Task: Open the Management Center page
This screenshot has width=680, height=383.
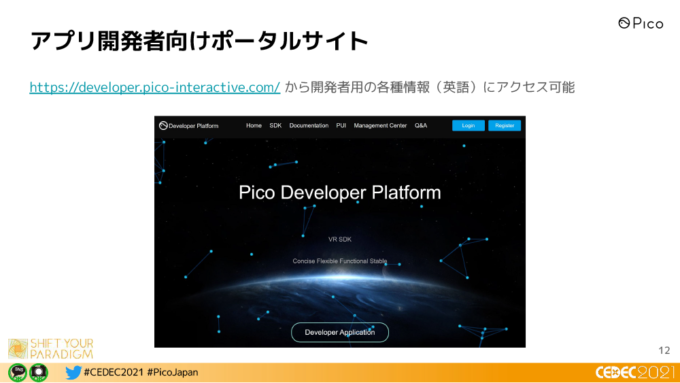Action: [380, 125]
